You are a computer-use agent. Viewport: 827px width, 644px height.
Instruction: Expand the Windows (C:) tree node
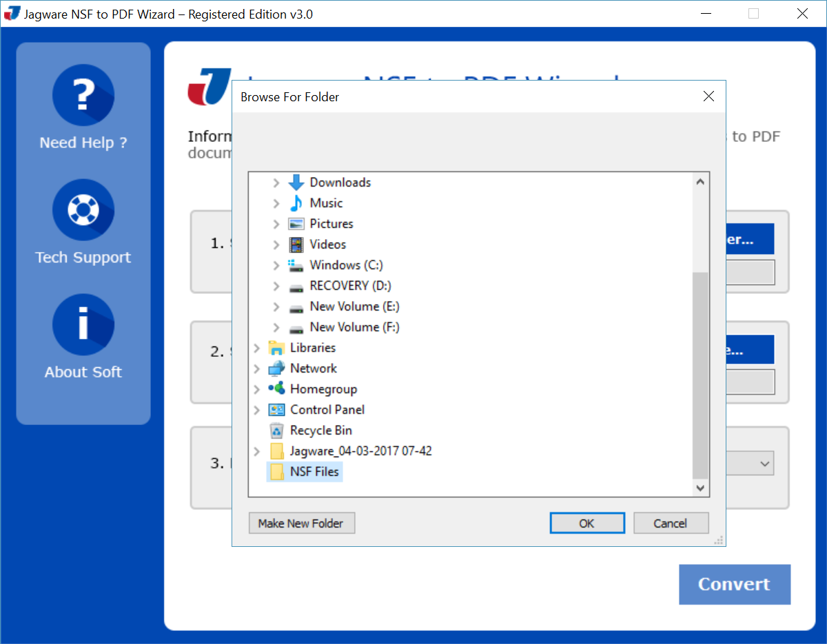click(276, 265)
